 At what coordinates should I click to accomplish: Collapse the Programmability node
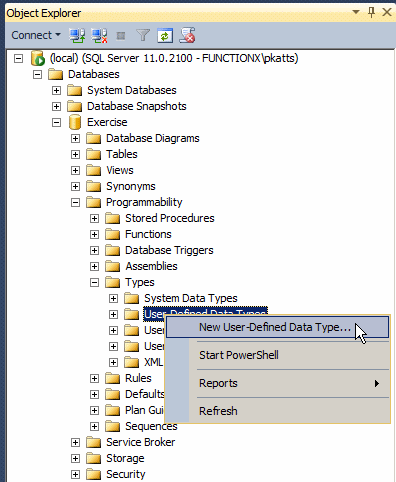[75, 202]
